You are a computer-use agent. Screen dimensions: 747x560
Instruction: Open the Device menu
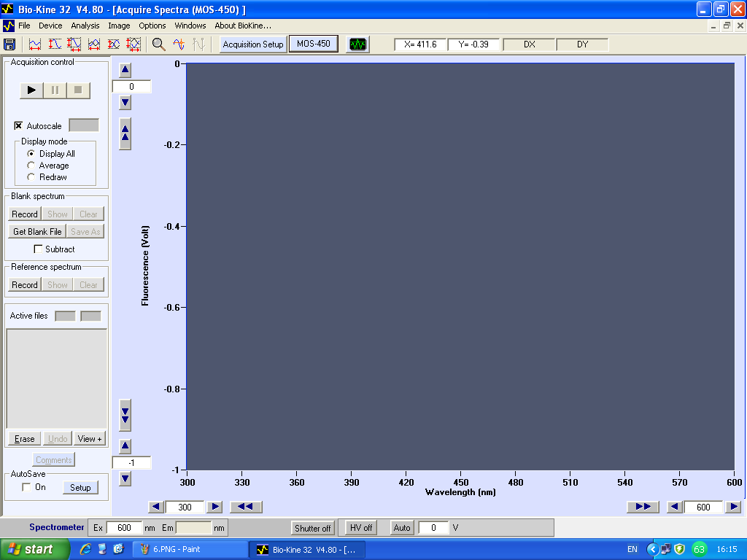[x=50, y=26]
